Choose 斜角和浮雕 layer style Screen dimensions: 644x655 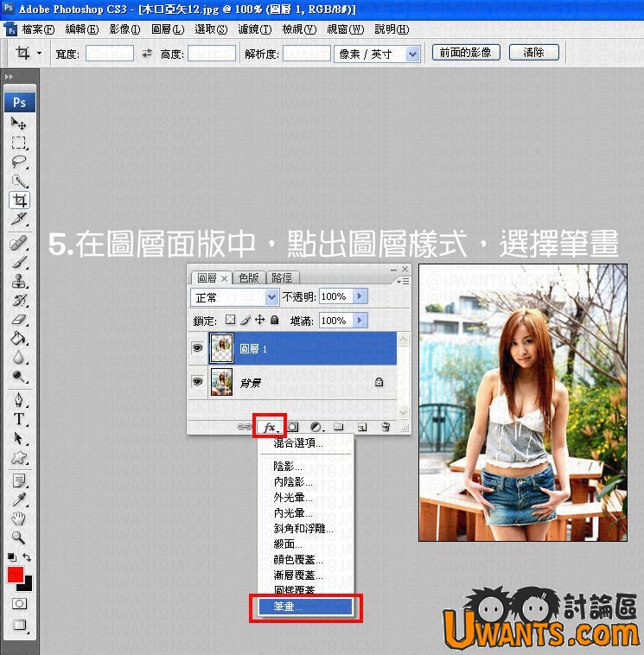click(x=303, y=529)
